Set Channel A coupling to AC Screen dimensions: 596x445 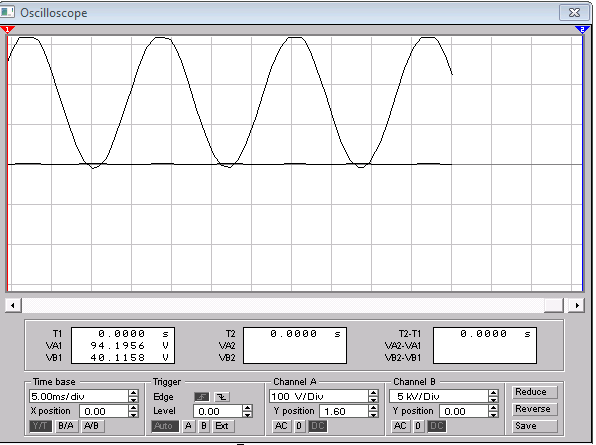281,426
